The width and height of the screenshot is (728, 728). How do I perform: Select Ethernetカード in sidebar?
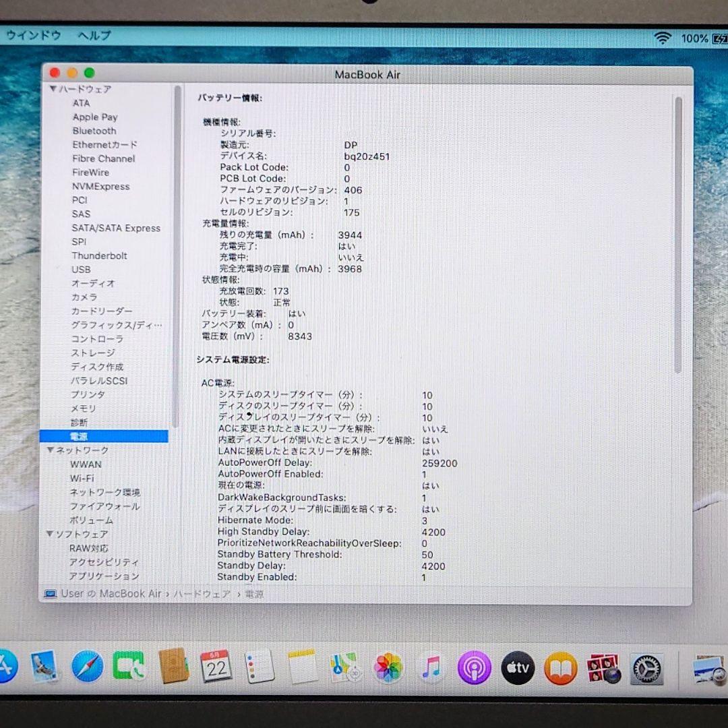(x=104, y=145)
